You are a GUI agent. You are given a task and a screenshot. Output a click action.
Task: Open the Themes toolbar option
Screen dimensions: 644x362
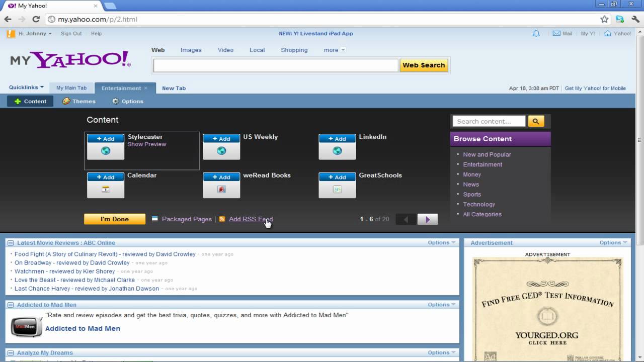(79, 101)
